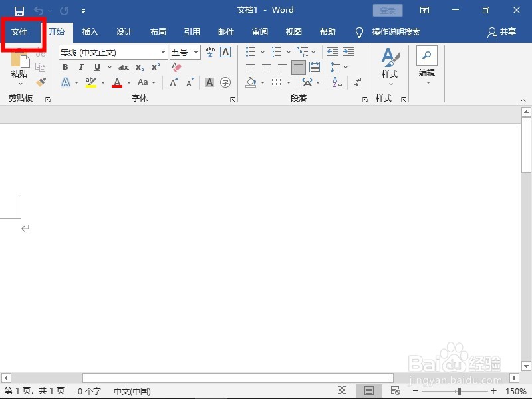
Task: Open the 文件 tab
Action: pyautogui.click(x=19, y=31)
